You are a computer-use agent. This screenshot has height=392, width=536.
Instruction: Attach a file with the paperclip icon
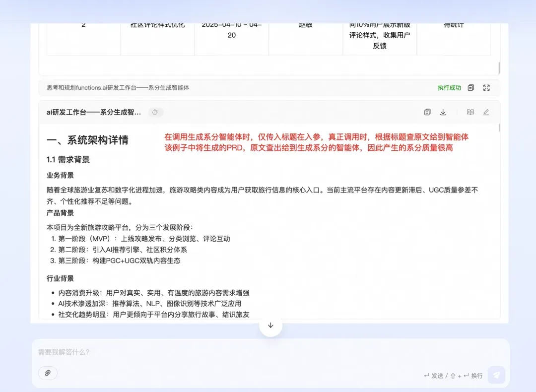[48, 373]
